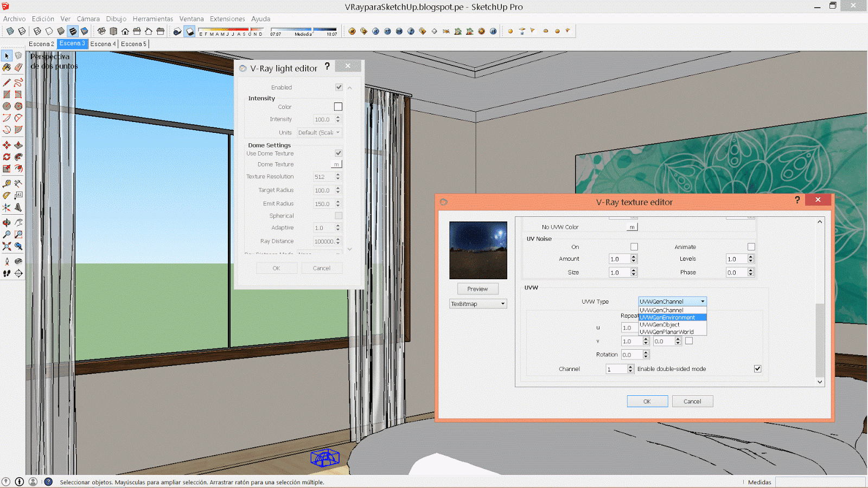Pick the Tape Measure tool
This screenshot has width=868, height=488.
(7, 183)
